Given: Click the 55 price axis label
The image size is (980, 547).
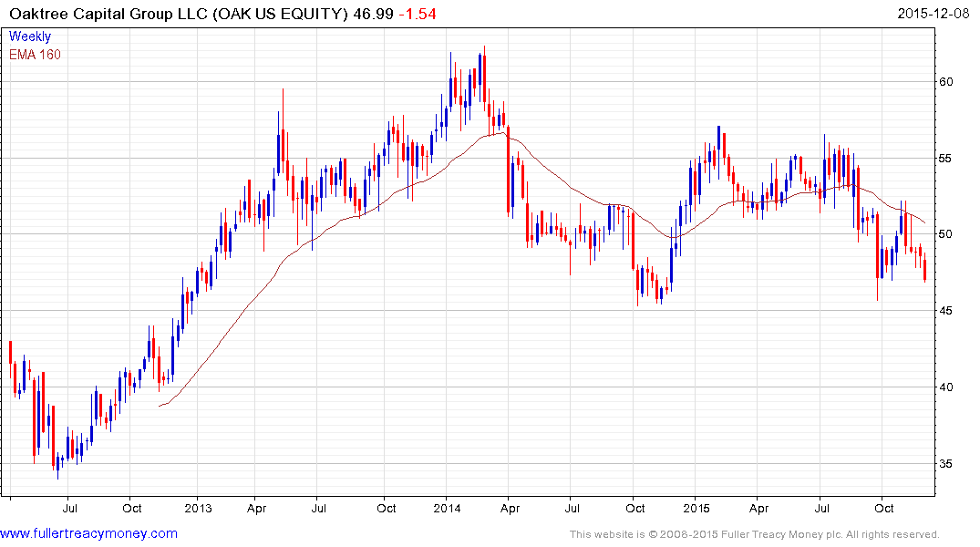Looking at the screenshot, I should [945, 158].
